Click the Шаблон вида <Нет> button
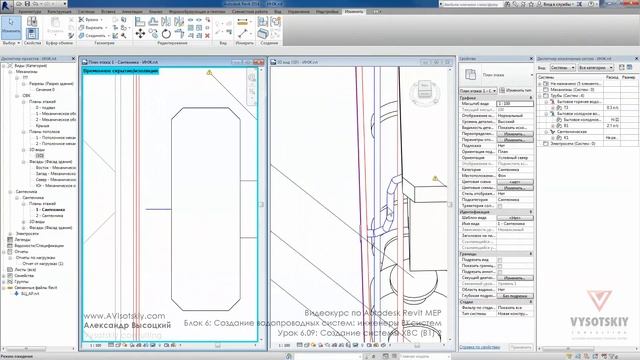 coord(515,218)
